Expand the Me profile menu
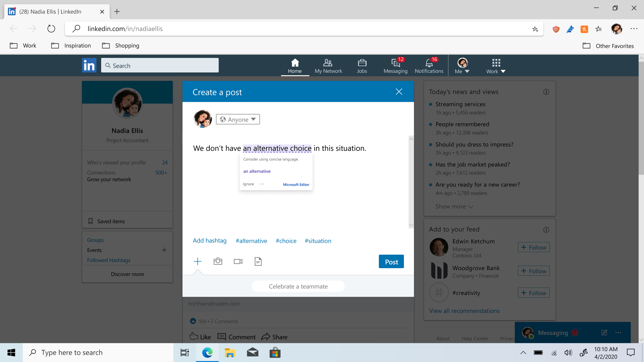Screen dimensions: 644x362 pyautogui.click(x=462, y=66)
